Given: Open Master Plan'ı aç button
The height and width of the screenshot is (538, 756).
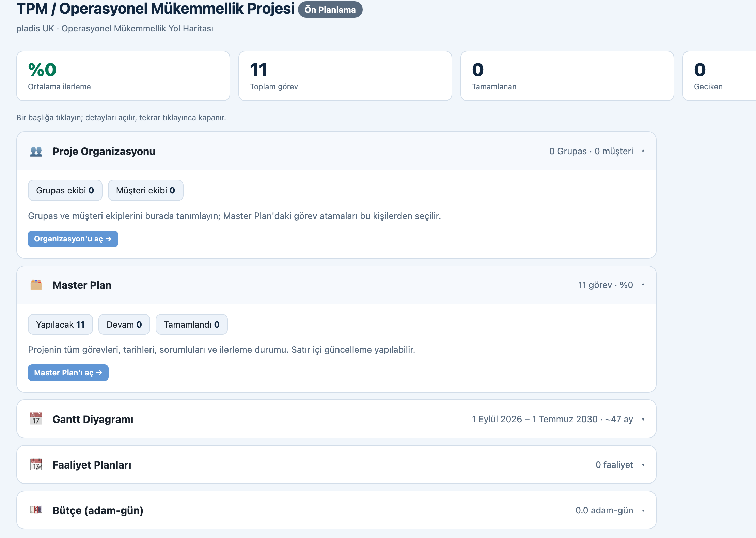Looking at the screenshot, I should coord(68,373).
